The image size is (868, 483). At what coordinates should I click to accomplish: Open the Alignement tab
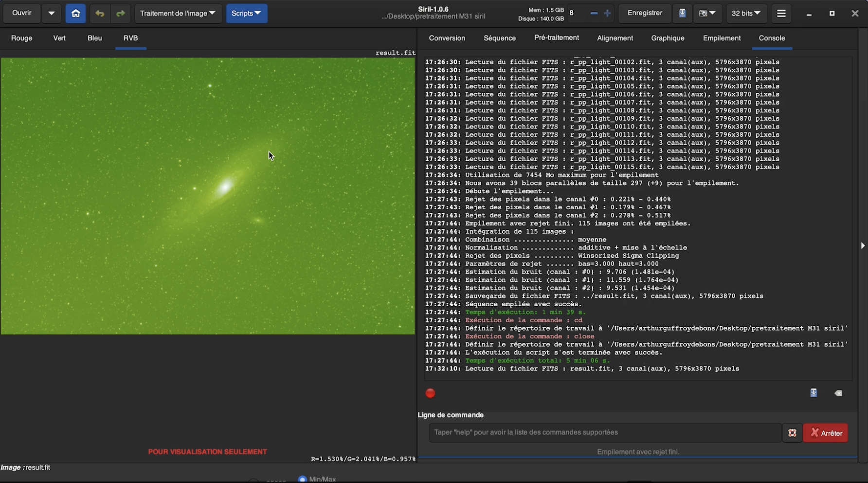615,38
